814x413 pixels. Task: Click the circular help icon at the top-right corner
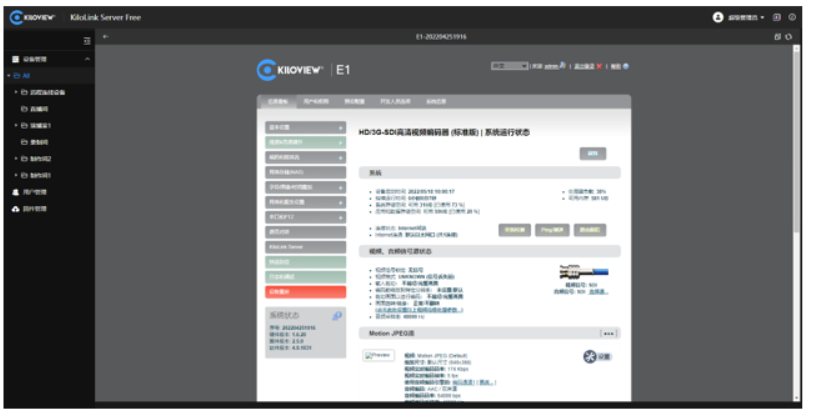[x=792, y=17]
